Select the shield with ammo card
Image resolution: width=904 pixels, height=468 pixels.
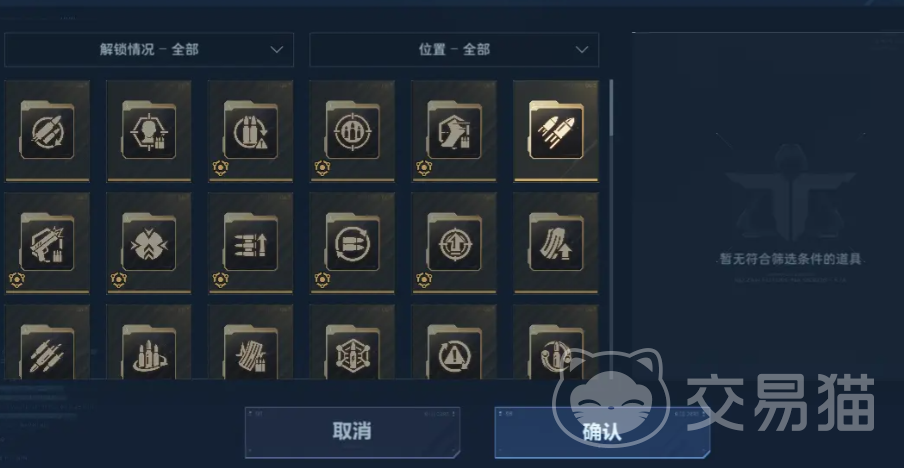coord(454,131)
